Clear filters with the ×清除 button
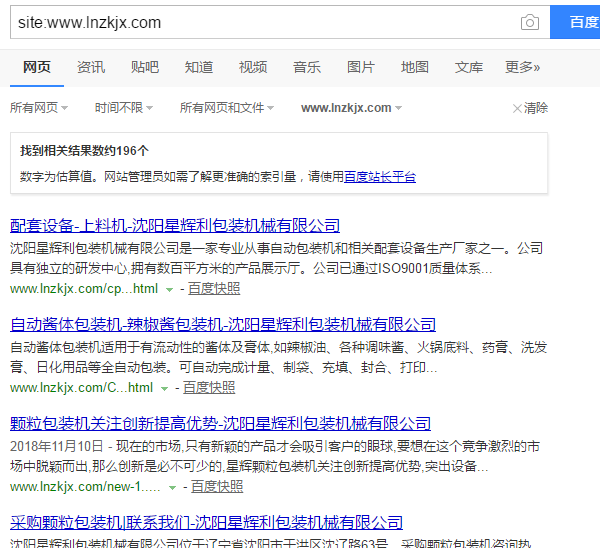Viewport: 600px width, 548px height. click(x=530, y=108)
